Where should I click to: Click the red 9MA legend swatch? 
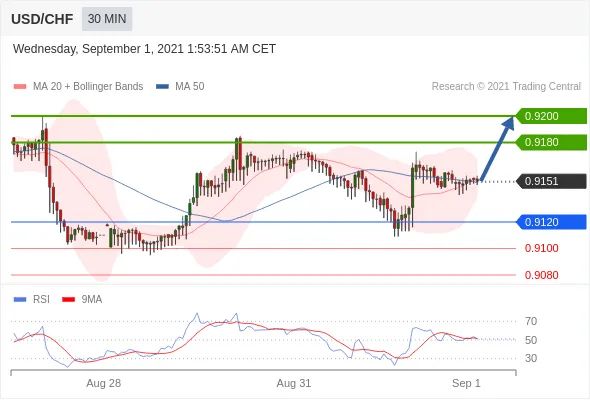68,300
